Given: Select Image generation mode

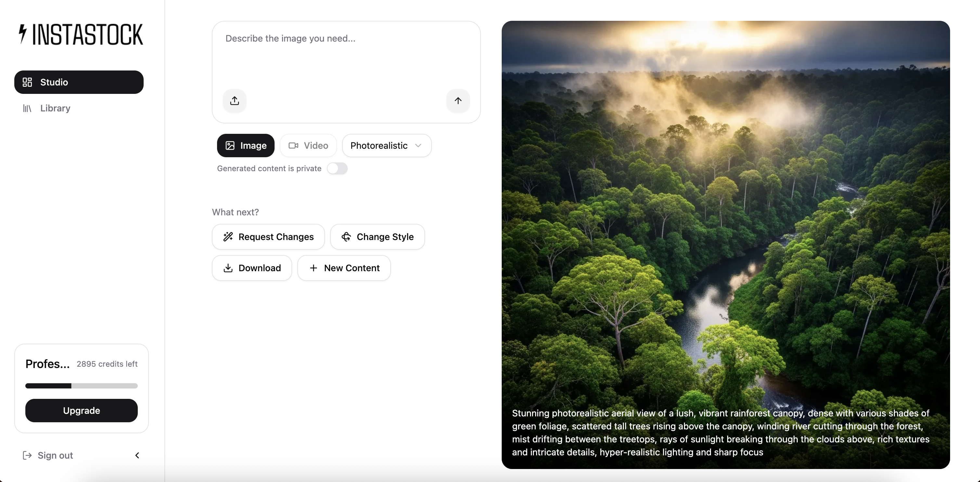Looking at the screenshot, I should pos(246,146).
